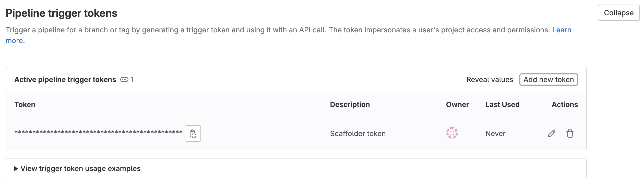
Task: Click the Never last-used value
Action: point(495,134)
